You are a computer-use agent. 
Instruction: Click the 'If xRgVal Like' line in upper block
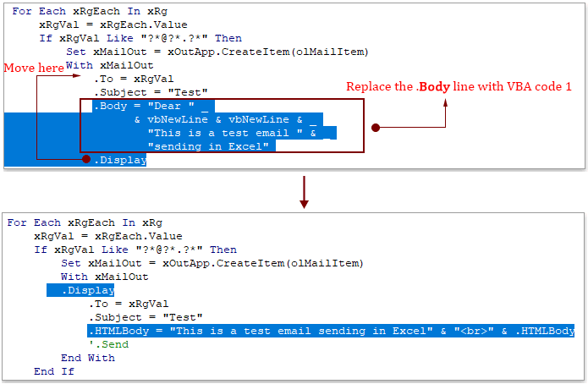[140, 38]
